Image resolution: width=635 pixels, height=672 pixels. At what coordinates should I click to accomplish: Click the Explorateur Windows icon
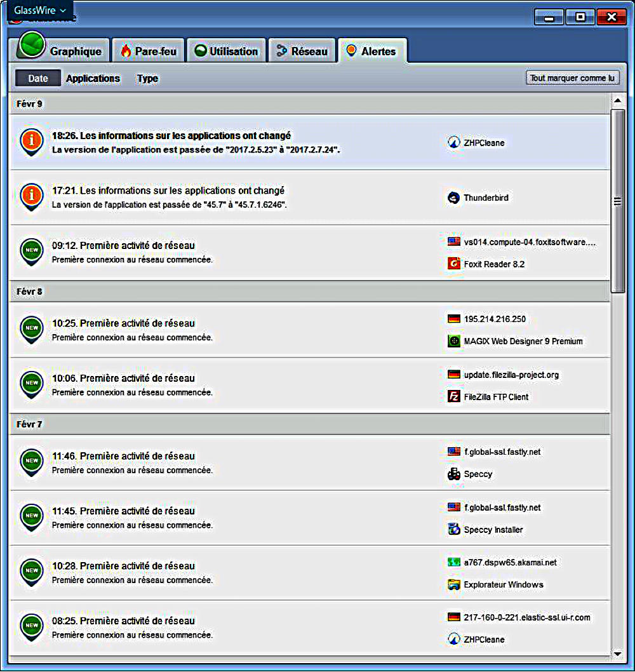pyautogui.click(x=454, y=584)
